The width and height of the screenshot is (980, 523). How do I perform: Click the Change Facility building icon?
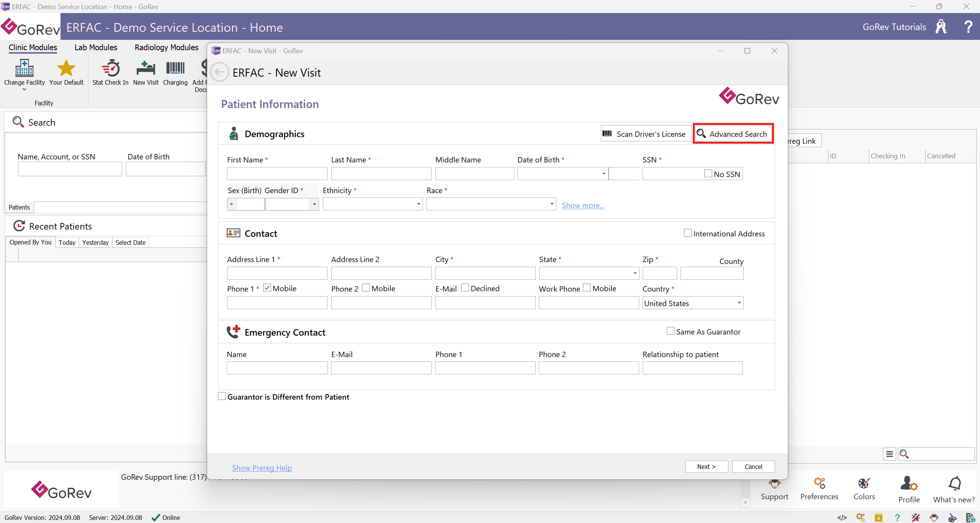24,69
